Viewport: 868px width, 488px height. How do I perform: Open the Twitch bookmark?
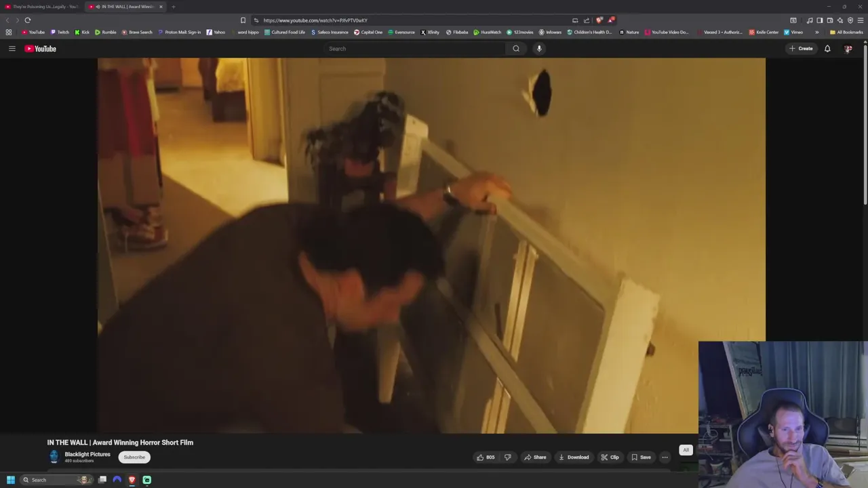pos(60,32)
